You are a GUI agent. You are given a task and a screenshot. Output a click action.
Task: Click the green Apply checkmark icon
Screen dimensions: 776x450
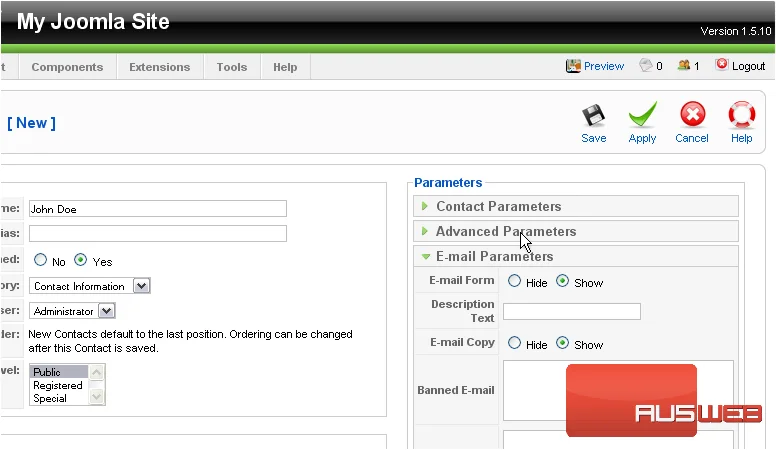[x=642, y=114]
